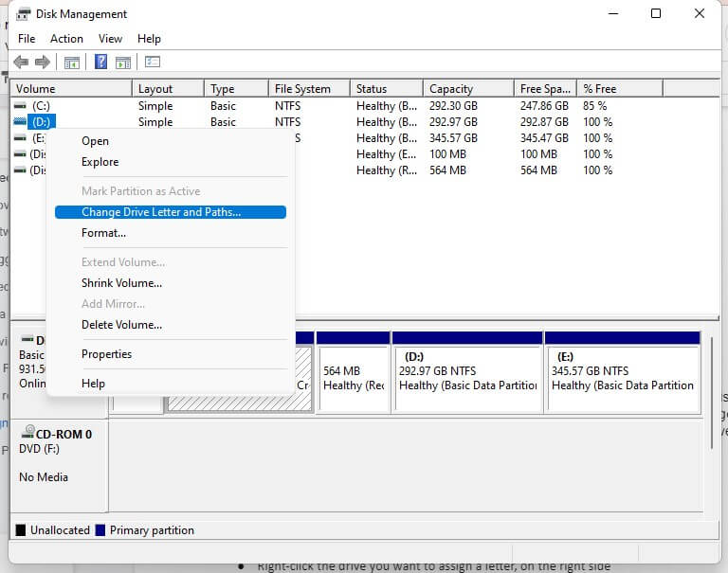Click the black Unallocated legend swatch
Image resolution: width=728 pixels, height=573 pixels.
click(21, 529)
